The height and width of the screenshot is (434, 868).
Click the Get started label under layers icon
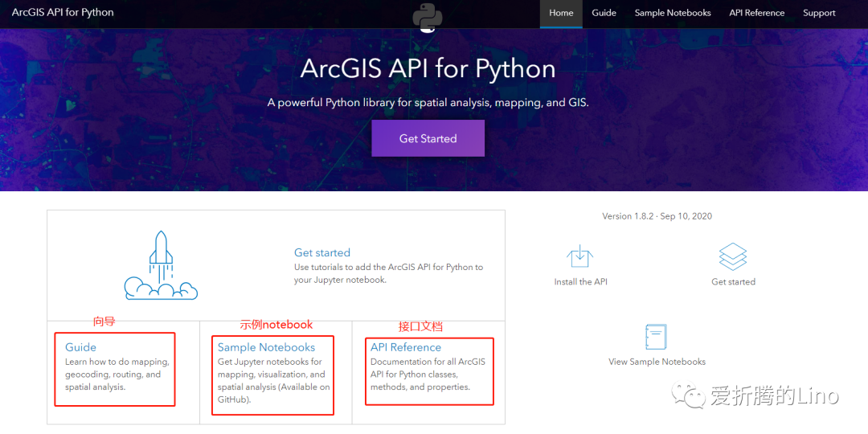[733, 282]
